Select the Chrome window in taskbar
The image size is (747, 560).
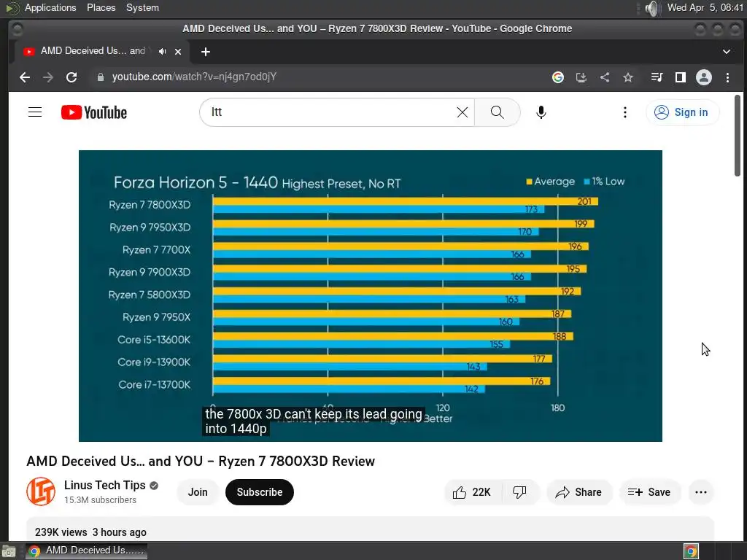pyautogui.click(x=86, y=551)
